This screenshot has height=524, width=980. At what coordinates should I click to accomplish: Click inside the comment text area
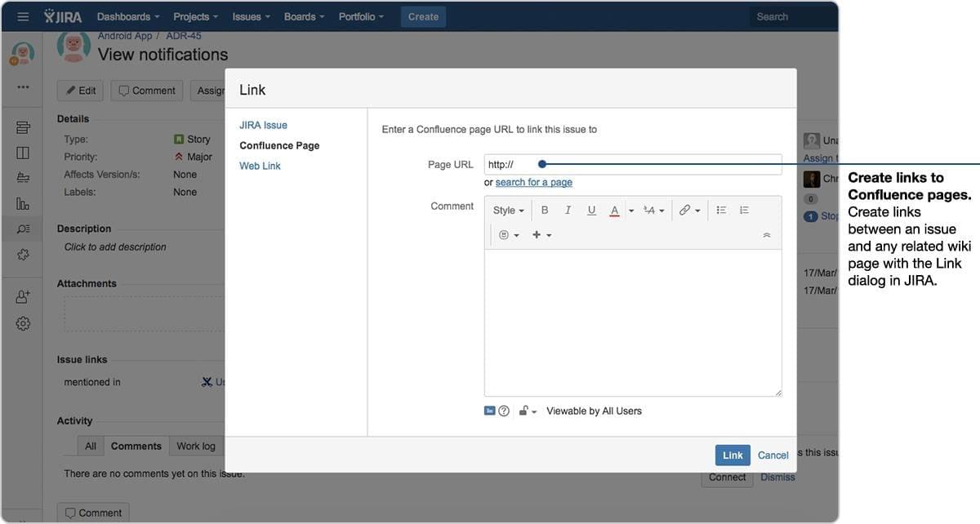click(633, 323)
